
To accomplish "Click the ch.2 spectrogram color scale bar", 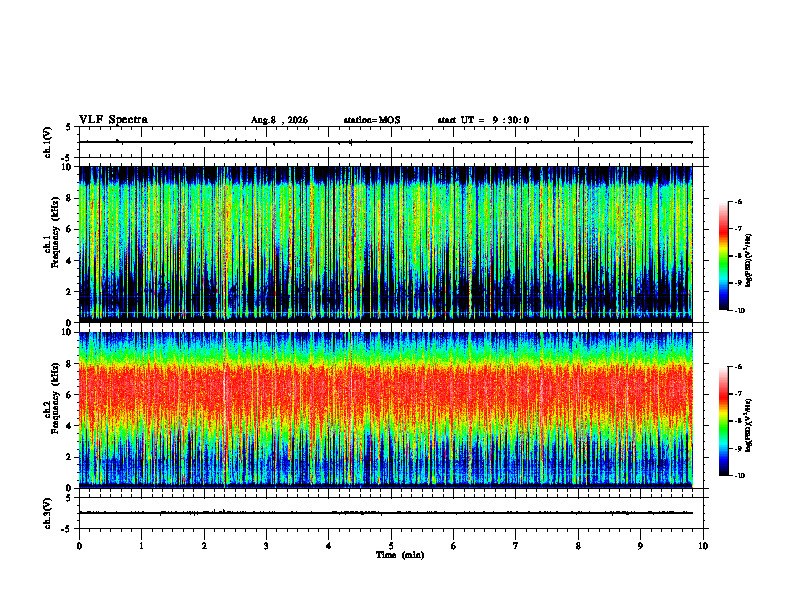I will point(724,421).
